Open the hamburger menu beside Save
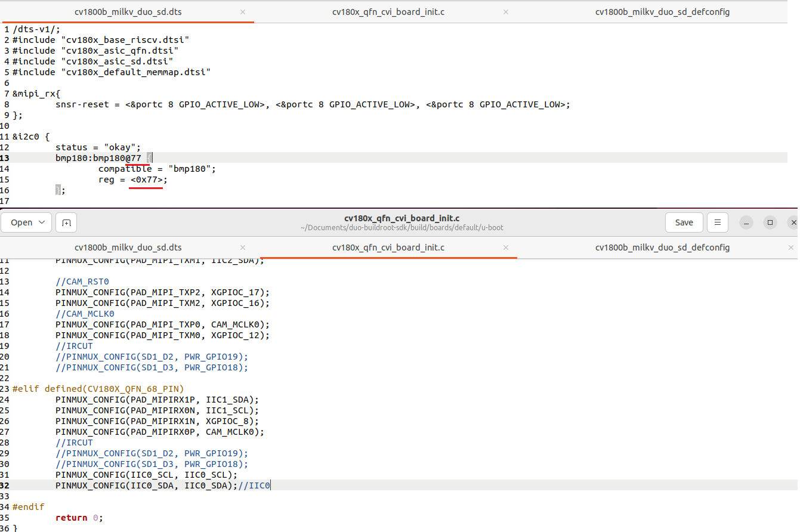 point(718,222)
